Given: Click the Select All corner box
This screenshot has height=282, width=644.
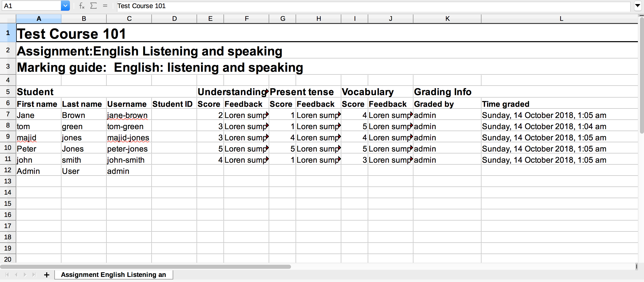Looking at the screenshot, I should [x=8, y=19].
